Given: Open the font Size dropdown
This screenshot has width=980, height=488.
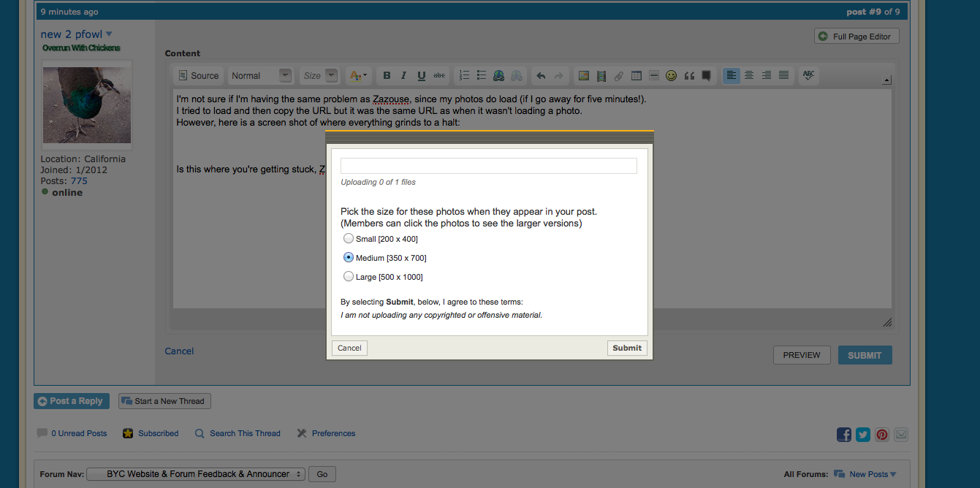Looking at the screenshot, I should tap(320, 75).
